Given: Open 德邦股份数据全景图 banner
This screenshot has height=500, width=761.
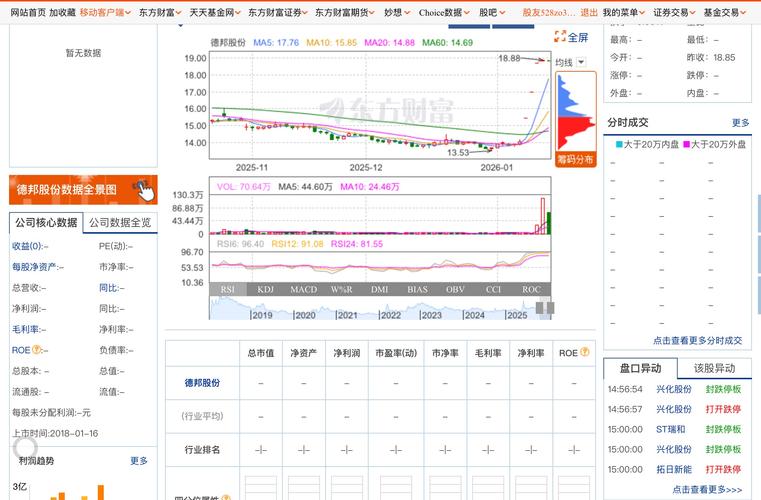Looking at the screenshot, I should (83, 190).
